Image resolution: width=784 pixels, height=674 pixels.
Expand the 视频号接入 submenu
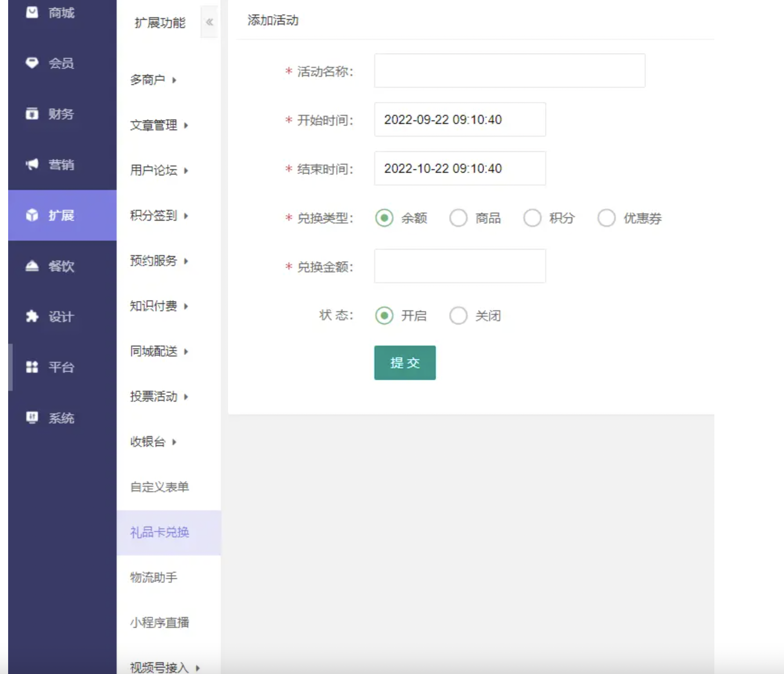tap(165, 668)
